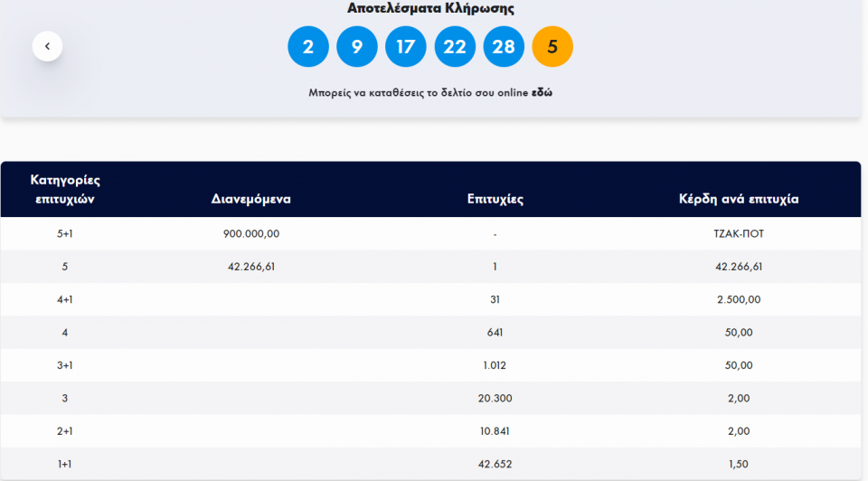Click the blue ball showing number 2

[x=308, y=47]
